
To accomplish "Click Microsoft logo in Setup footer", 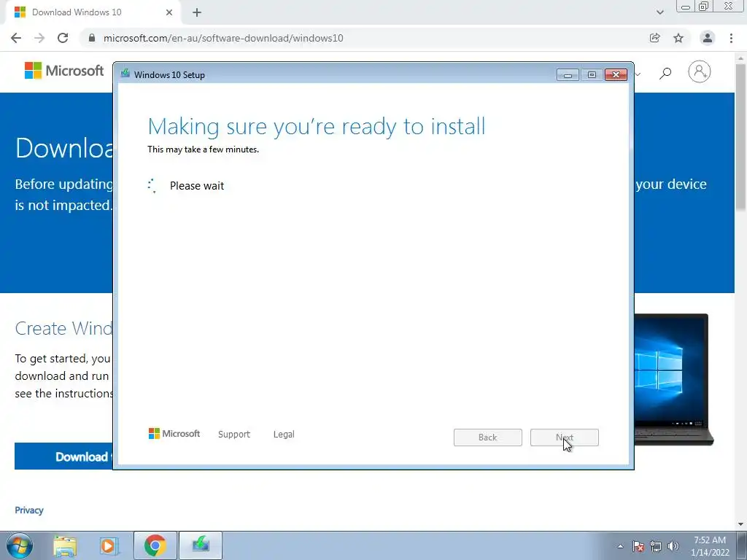I will click(x=174, y=434).
